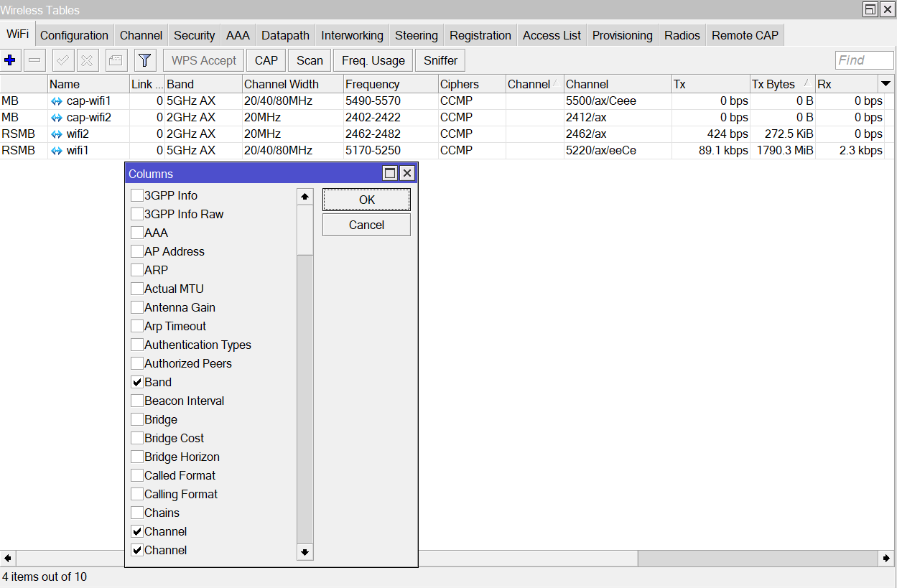Image resolution: width=897 pixels, height=588 pixels.
Task: Switch to the Configuration tab
Action: tap(74, 35)
